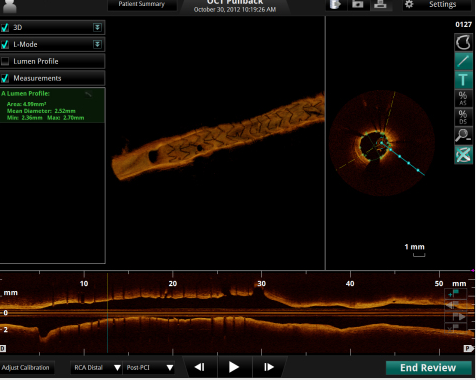Click the Area 4.99mm² value
Viewport: 476px width, 380px height.
point(26,104)
